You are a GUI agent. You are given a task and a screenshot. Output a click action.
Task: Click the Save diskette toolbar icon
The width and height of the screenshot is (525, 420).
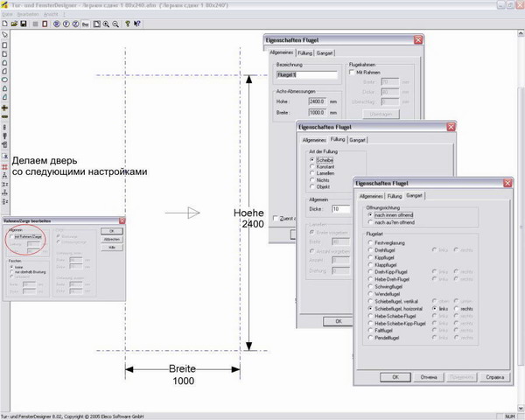(x=23, y=24)
